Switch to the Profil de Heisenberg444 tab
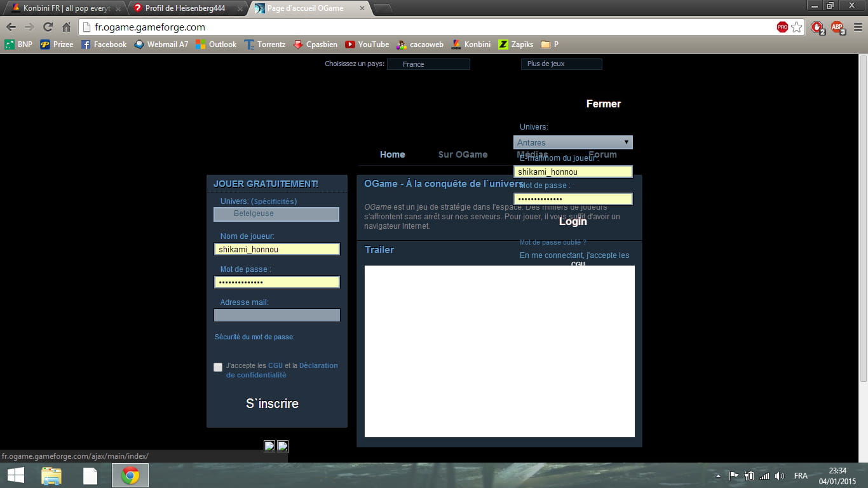The image size is (868, 488). (188, 8)
